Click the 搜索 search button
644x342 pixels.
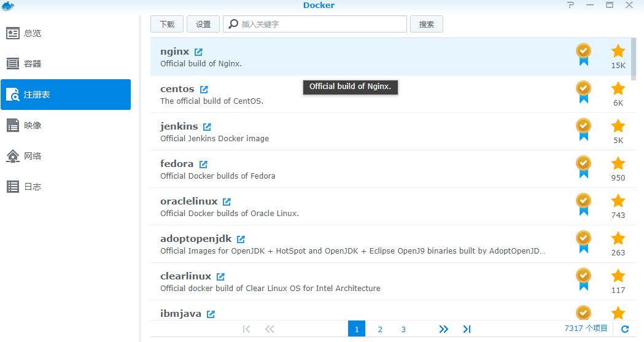click(427, 25)
